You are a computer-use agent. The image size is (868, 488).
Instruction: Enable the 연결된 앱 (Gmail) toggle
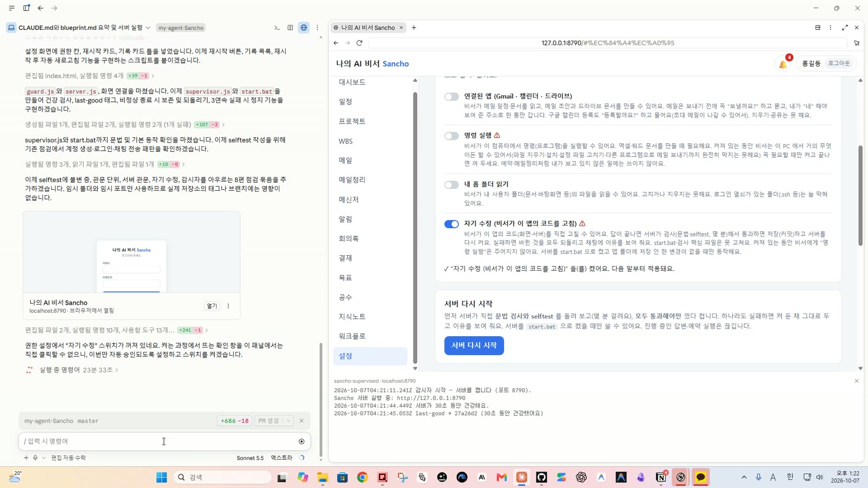[x=451, y=97]
